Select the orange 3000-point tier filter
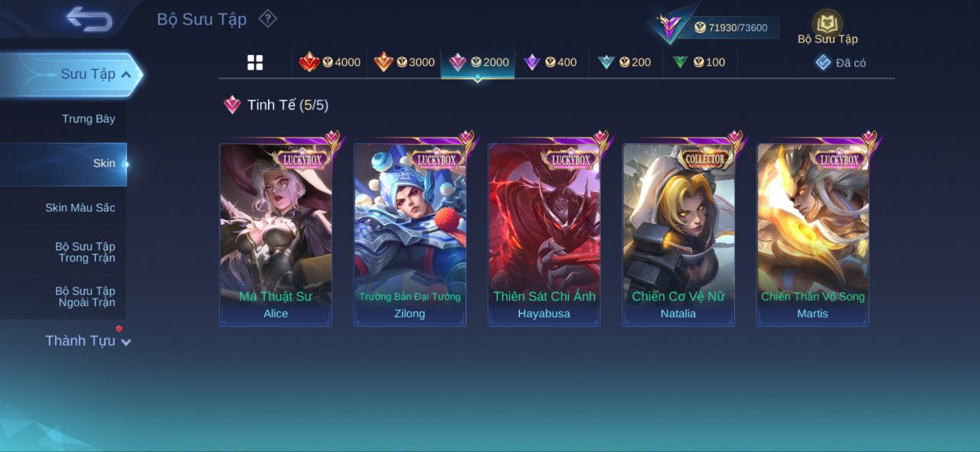 click(404, 63)
